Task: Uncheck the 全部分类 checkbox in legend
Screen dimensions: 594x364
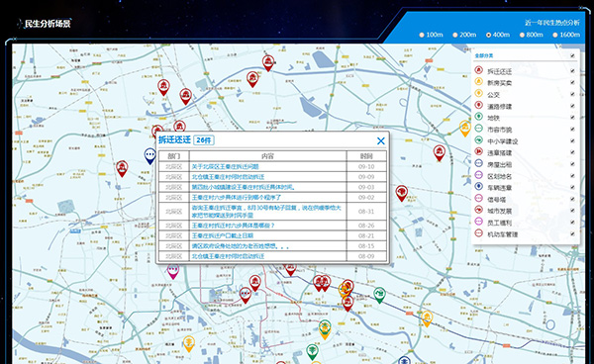Action: [x=572, y=55]
